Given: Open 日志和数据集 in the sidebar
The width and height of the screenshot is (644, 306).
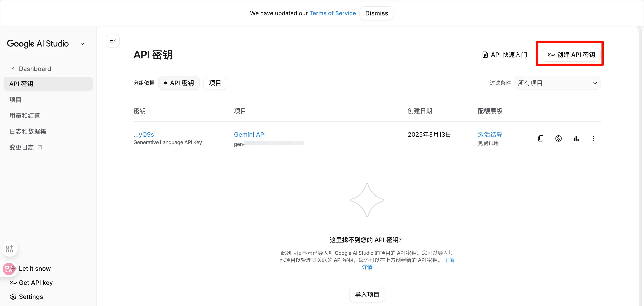Looking at the screenshot, I should (28, 131).
